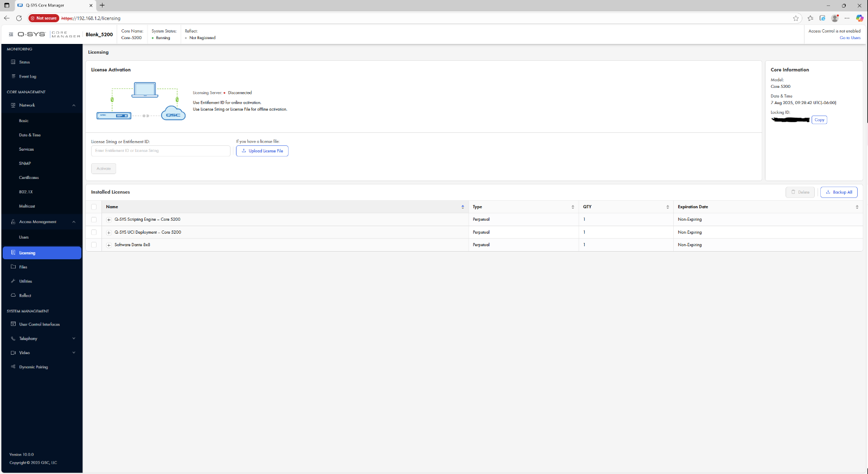Click the Q-SYS Core Manager logo
868x474 pixels.
coord(49,34)
